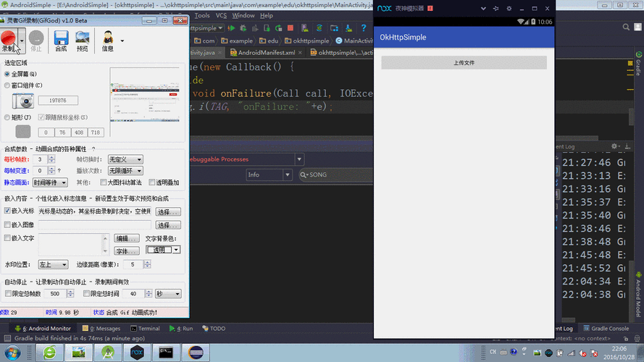Expand the record button dropdown arrow

pyautogui.click(x=21, y=41)
